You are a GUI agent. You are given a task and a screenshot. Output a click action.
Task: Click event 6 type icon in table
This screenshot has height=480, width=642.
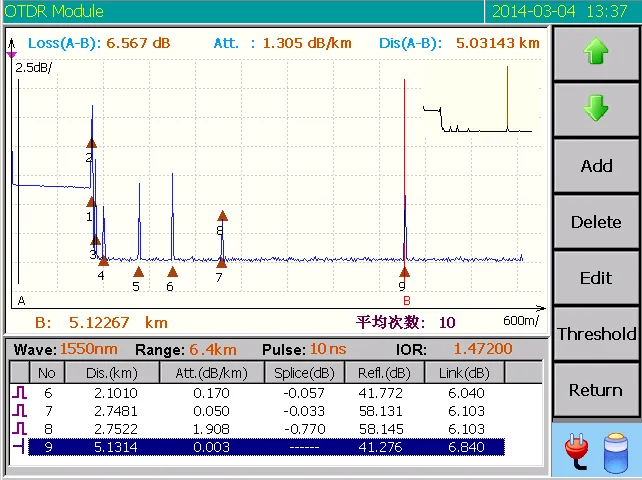pyautogui.click(x=19, y=393)
